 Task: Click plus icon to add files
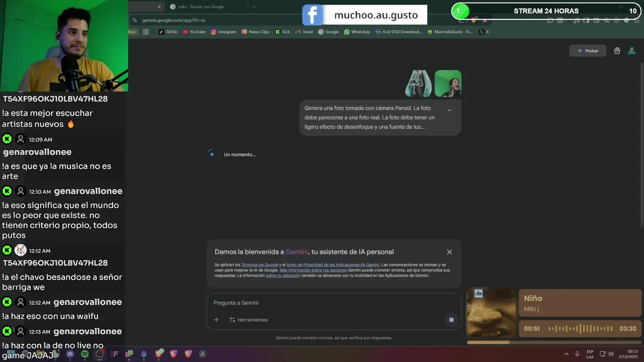point(216,320)
